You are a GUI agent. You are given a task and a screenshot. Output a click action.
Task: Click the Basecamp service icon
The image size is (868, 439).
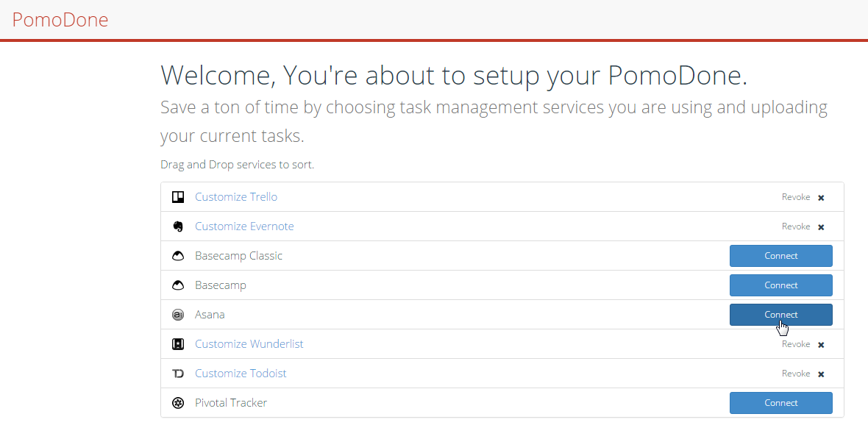[x=177, y=285]
